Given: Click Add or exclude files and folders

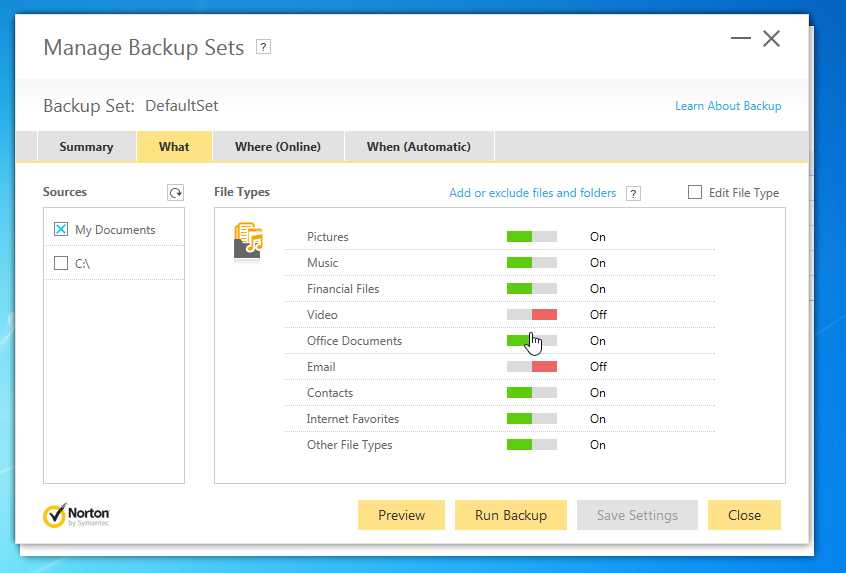Looking at the screenshot, I should 532,193.
